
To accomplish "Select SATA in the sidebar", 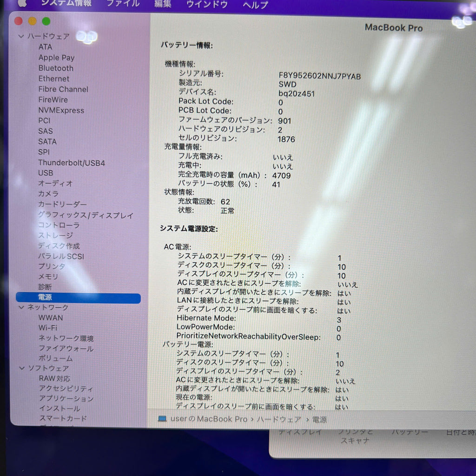I will pyautogui.click(x=47, y=141).
